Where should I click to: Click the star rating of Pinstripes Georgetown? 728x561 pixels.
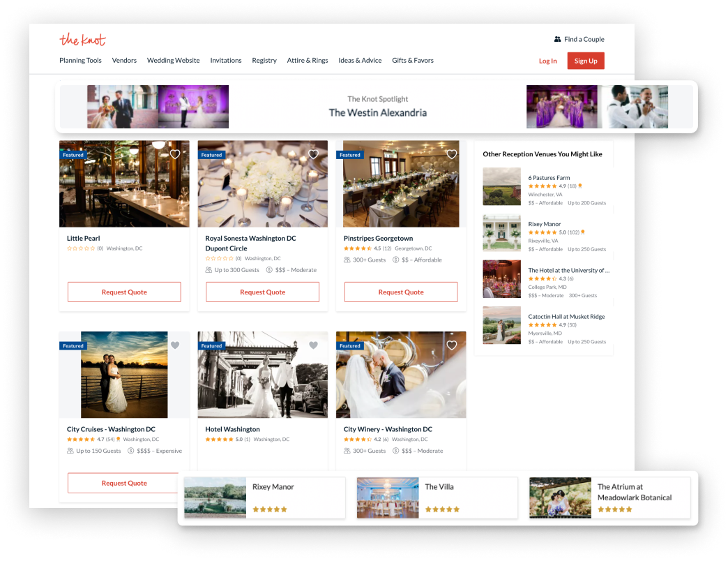pyautogui.click(x=358, y=248)
